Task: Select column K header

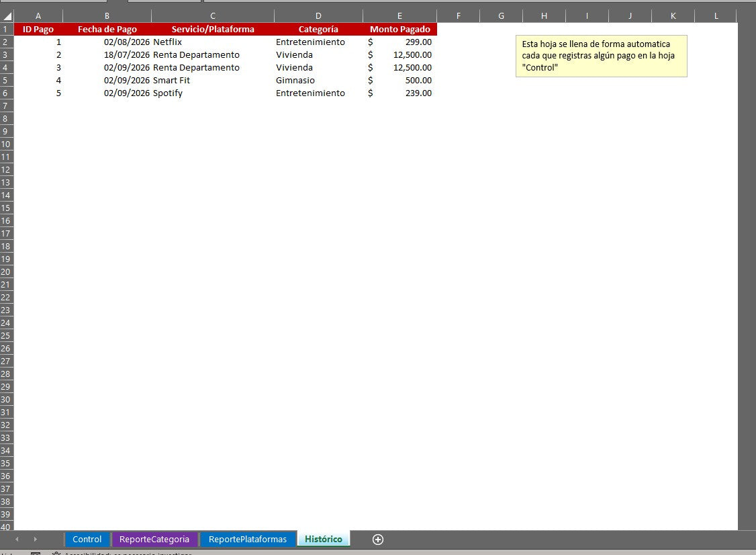Action: coord(673,16)
